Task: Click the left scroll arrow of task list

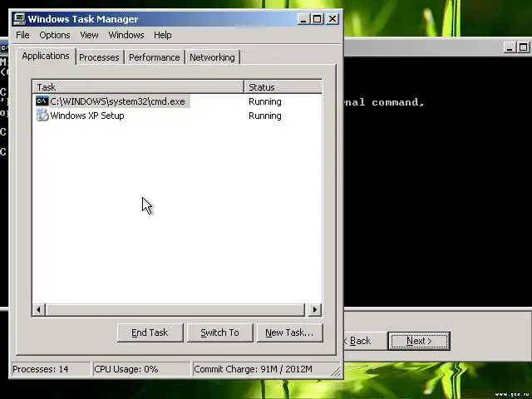Action: click(39, 309)
